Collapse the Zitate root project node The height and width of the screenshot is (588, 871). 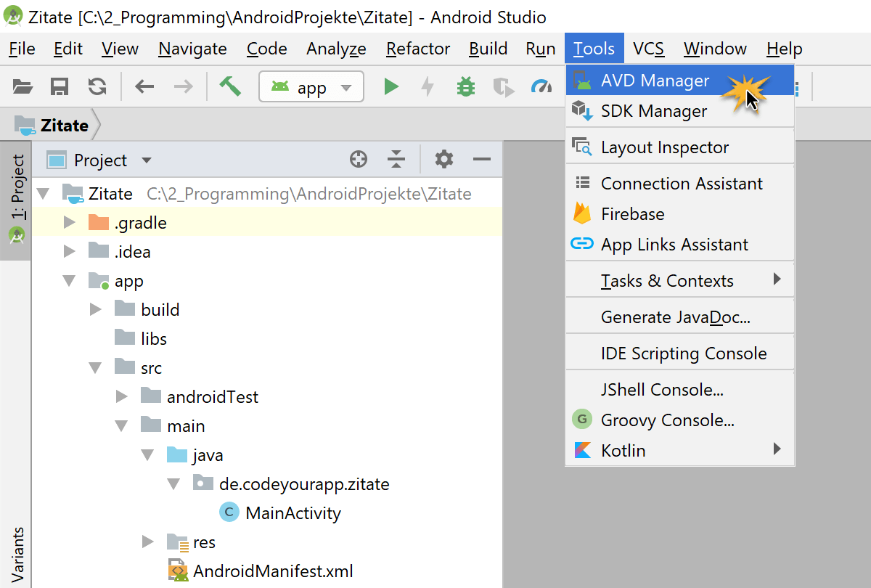tap(44, 194)
